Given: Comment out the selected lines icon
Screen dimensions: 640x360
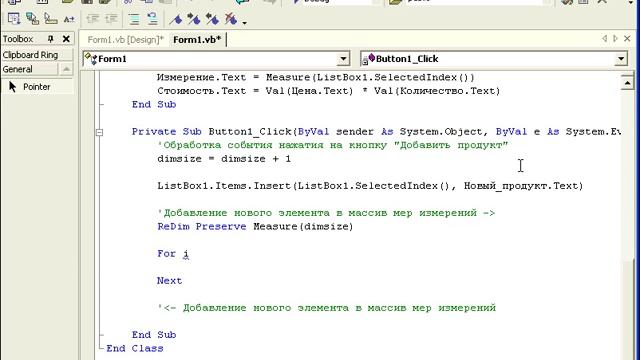Looking at the screenshot, I should pos(134,19).
